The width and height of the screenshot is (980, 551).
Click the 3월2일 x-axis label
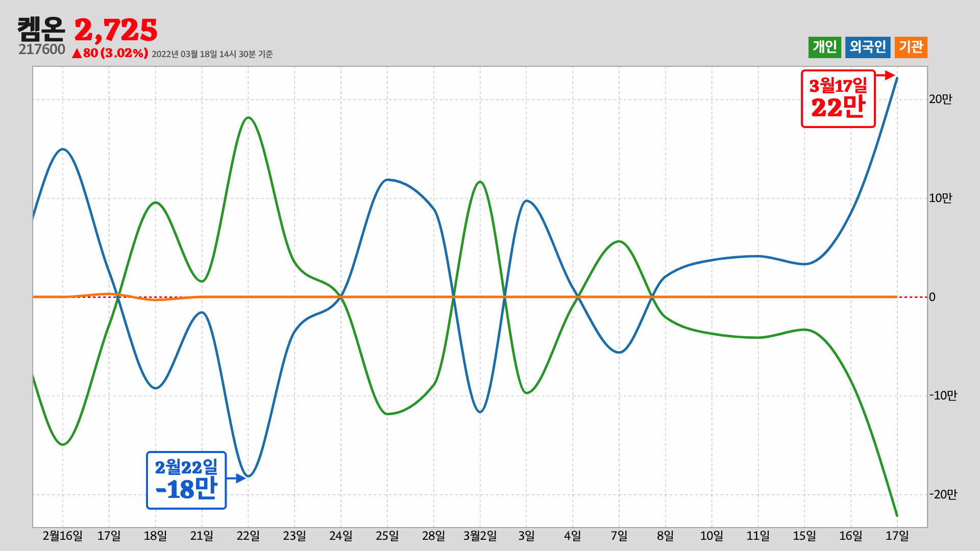coord(480,536)
